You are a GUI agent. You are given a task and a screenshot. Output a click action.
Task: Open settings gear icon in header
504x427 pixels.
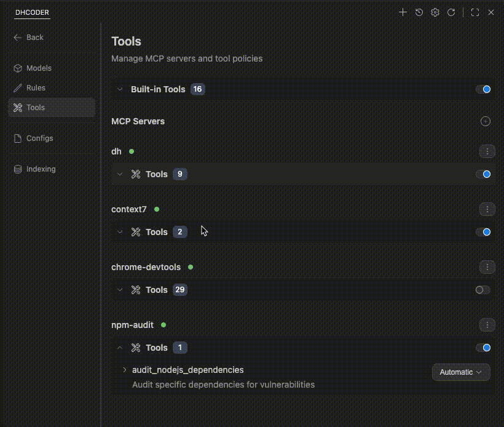coord(435,12)
